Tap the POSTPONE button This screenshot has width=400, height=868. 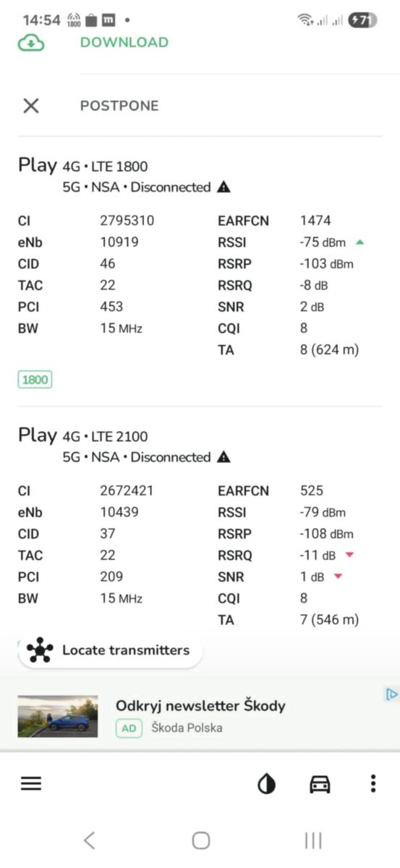(x=119, y=106)
